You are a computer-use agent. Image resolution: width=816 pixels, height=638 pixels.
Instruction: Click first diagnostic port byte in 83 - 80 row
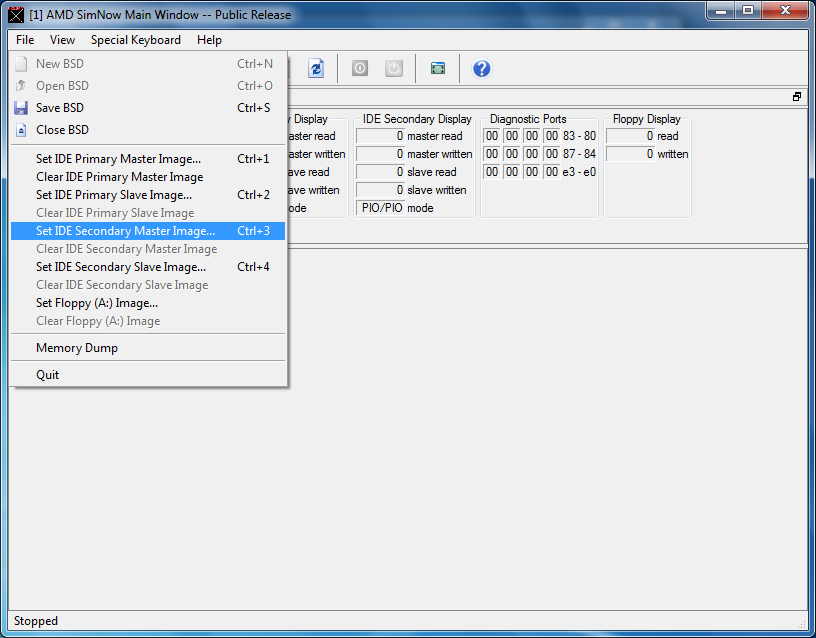pyautogui.click(x=492, y=136)
